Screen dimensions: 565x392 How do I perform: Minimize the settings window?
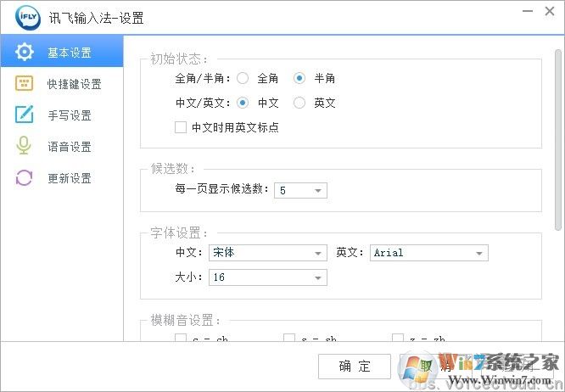(528, 11)
